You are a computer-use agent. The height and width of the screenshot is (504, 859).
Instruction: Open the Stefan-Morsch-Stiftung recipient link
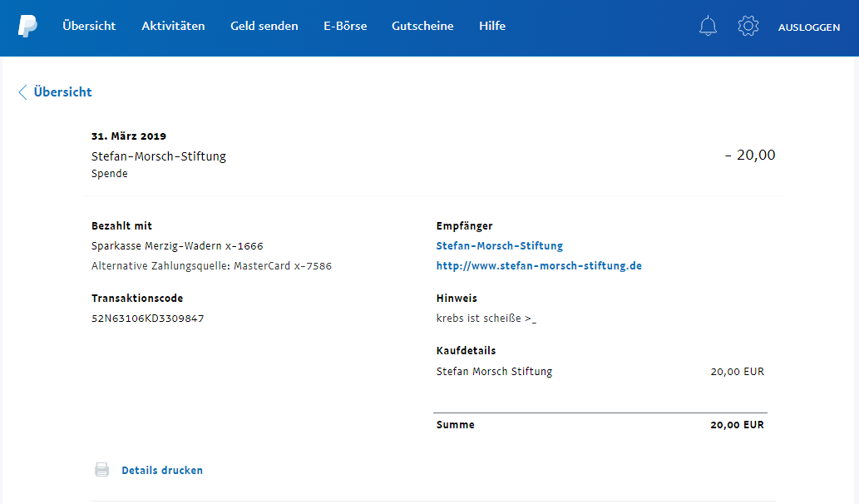[500, 246]
